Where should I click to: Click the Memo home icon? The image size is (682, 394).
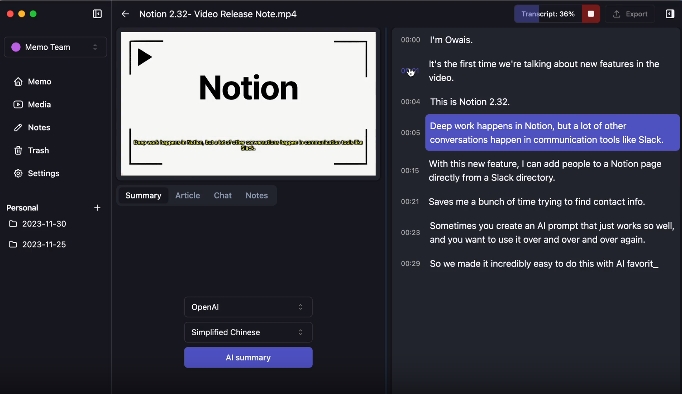coord(18,82)
